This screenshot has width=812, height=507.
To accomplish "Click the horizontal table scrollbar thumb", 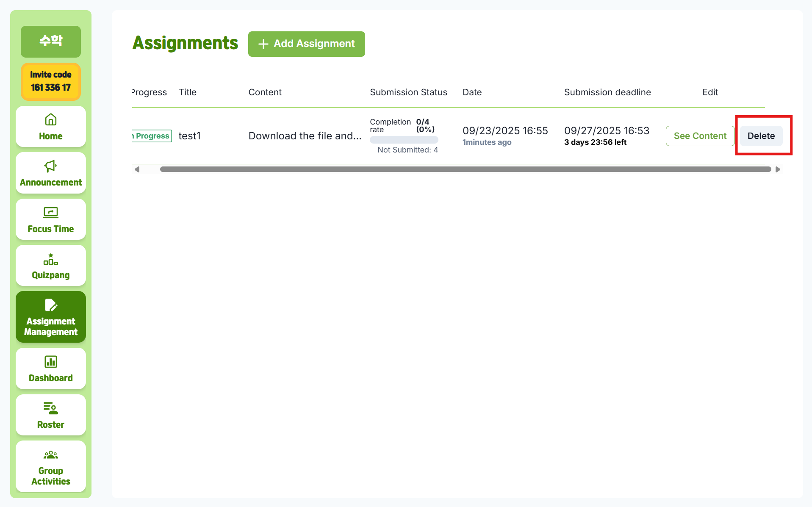I will point(465,169).
